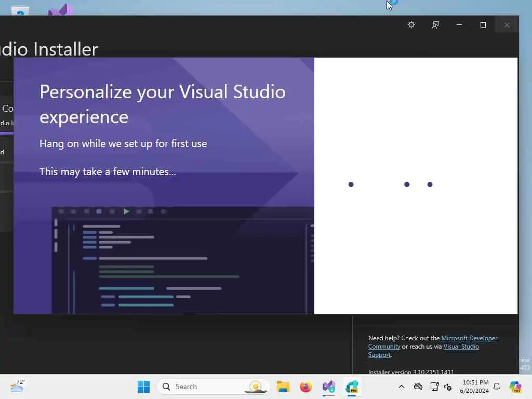This screenshot has height=399, width=532.
Task: Click 'This may take a few minutes...' text
Action: pyautogui.click(x=108, y=171)
